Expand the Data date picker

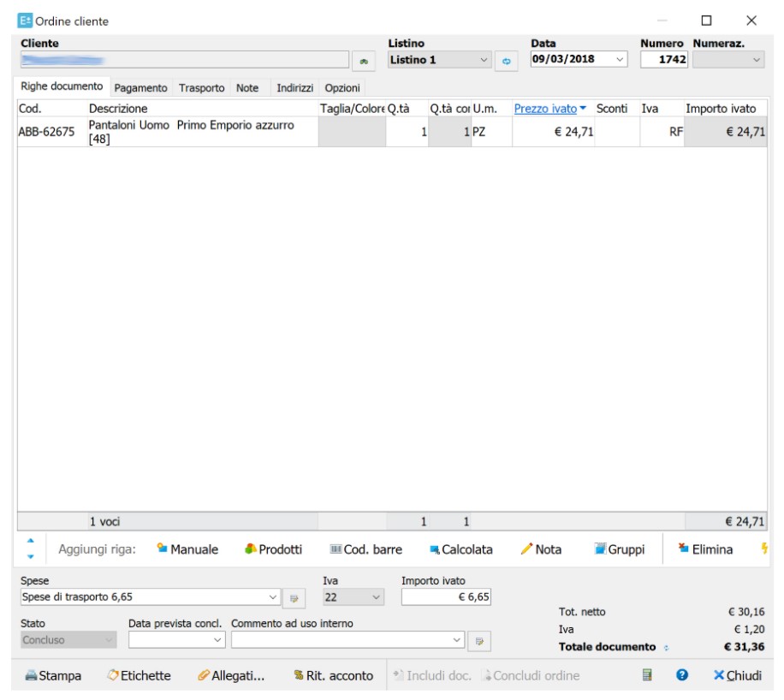(620, 60)
